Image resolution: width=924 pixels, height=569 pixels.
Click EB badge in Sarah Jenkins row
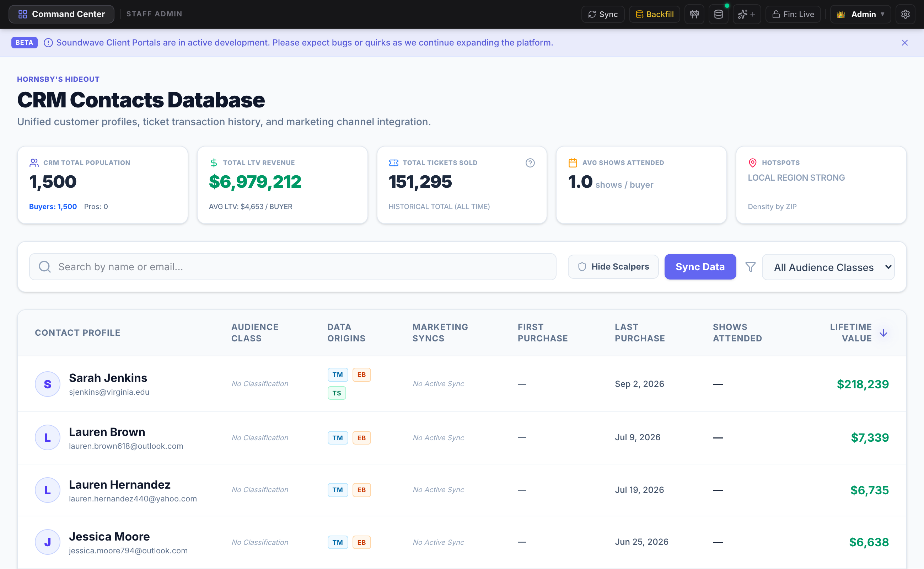point(361,375)
